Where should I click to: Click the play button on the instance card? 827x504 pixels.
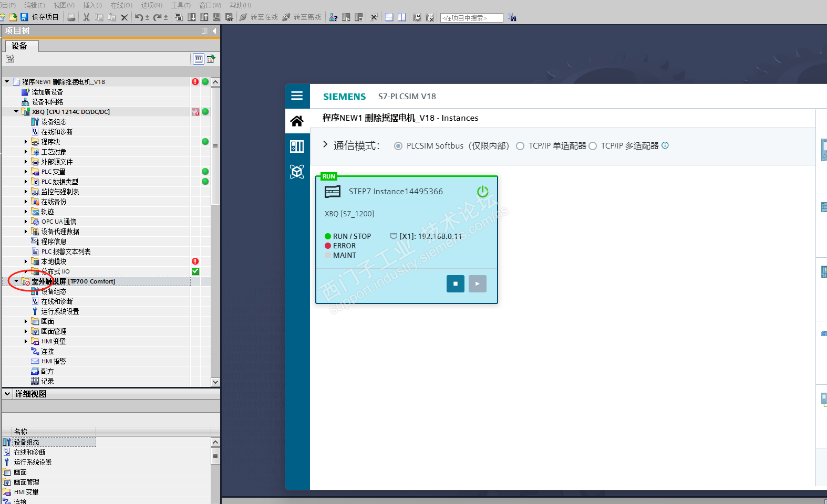click(478, 283)
